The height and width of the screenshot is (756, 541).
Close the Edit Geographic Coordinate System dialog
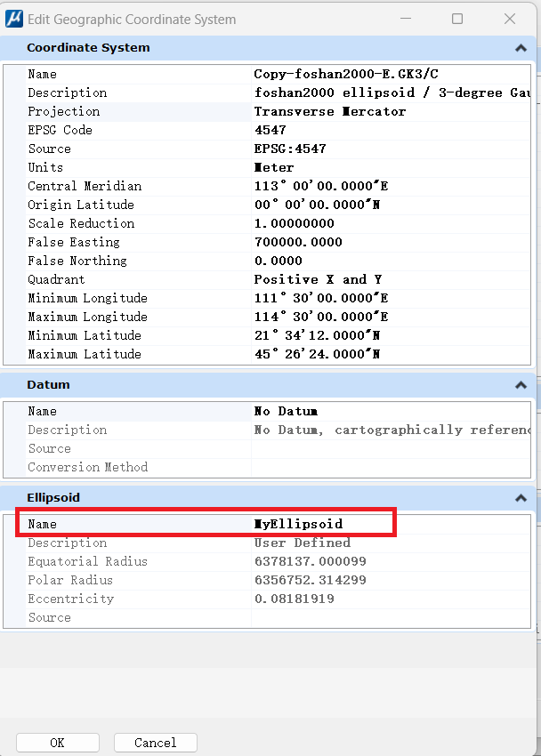(510, 19)
